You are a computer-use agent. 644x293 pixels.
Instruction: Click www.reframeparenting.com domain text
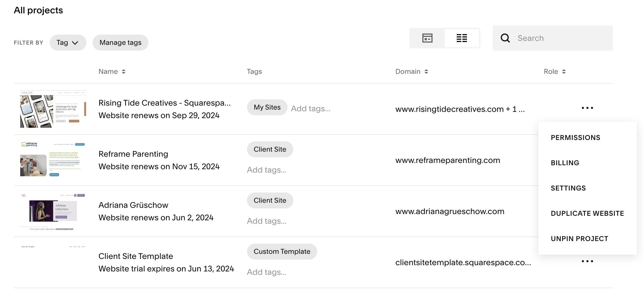point(448,160)
